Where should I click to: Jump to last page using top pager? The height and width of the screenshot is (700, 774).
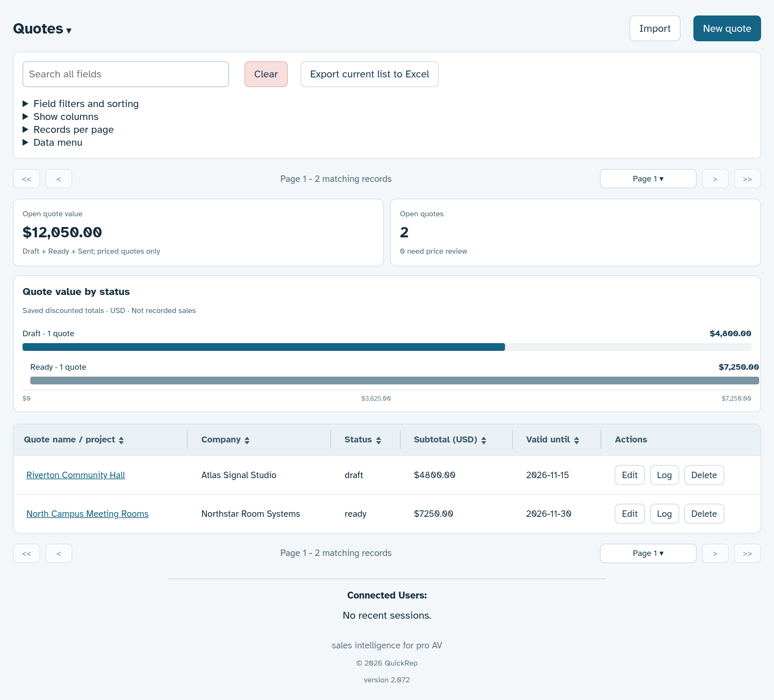[747, 179]
